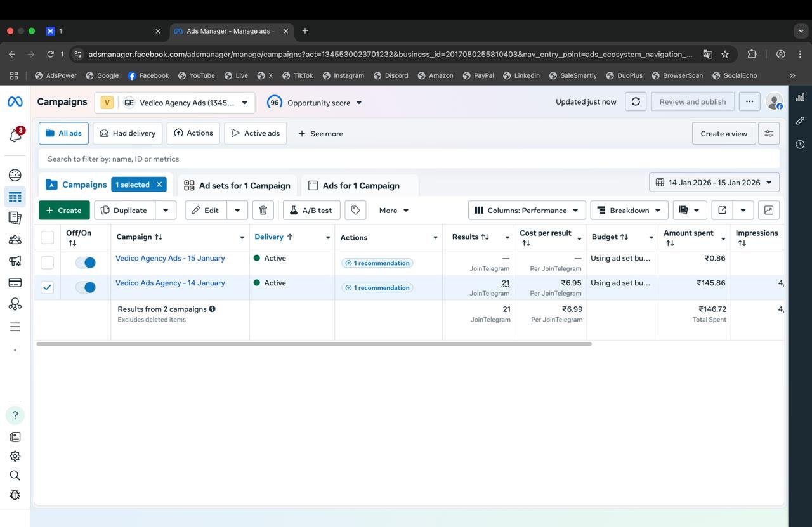Open the help question mark icon
812x527 pixels.
click(x=15, y=415)
